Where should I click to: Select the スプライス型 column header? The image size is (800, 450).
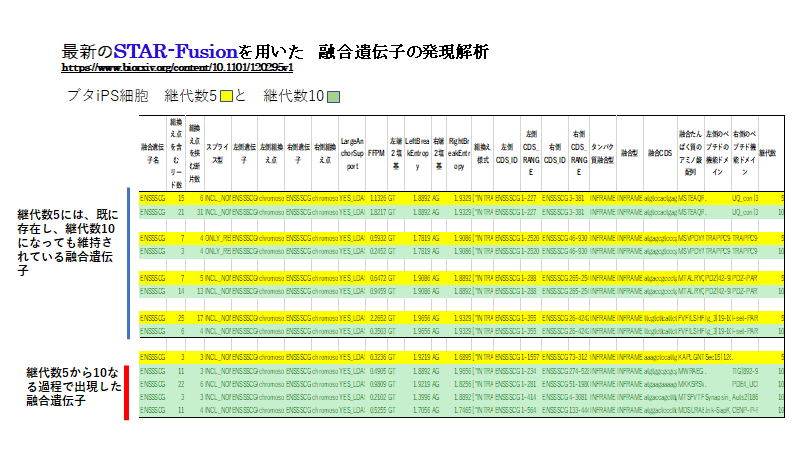[x=217, y=153]
